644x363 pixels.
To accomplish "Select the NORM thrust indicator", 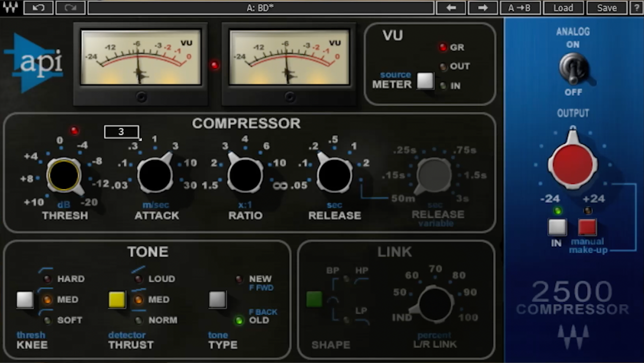I will pos(139,320).
